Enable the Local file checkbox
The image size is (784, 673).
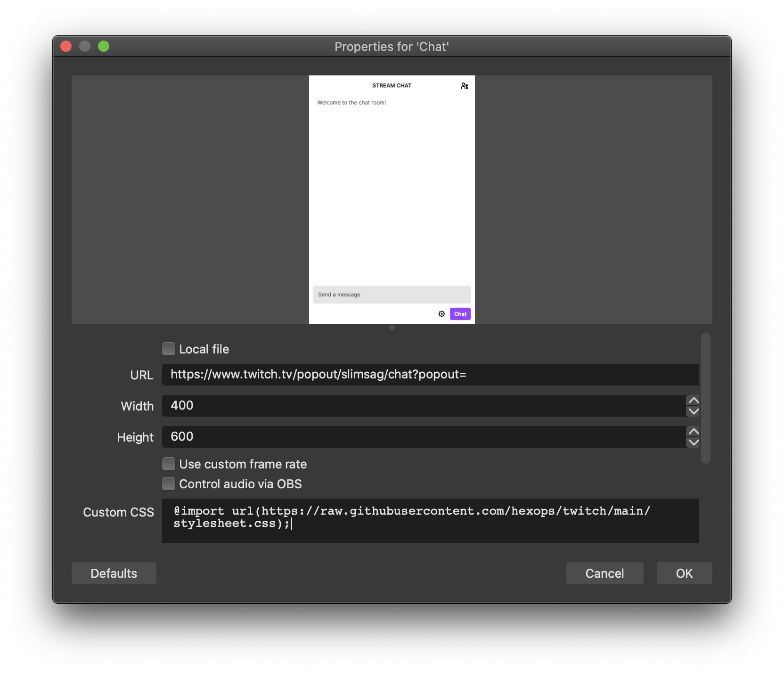168,348
